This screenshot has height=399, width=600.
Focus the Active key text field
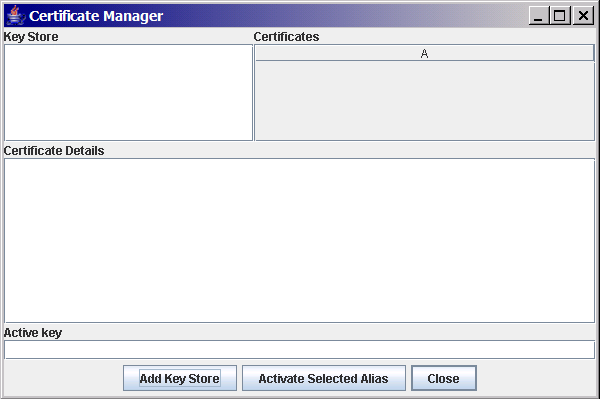click(x=299, y=350)
